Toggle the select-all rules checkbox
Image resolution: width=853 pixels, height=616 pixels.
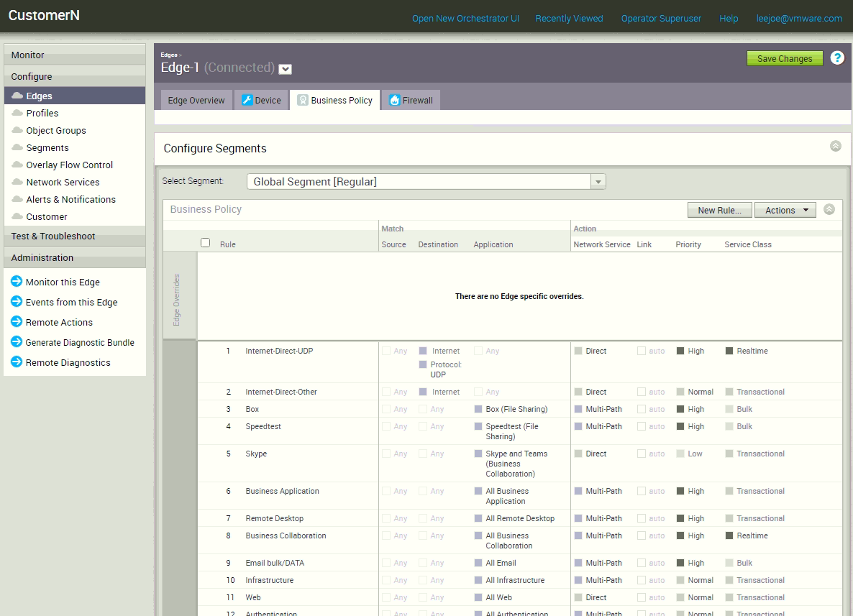[205, 242]
